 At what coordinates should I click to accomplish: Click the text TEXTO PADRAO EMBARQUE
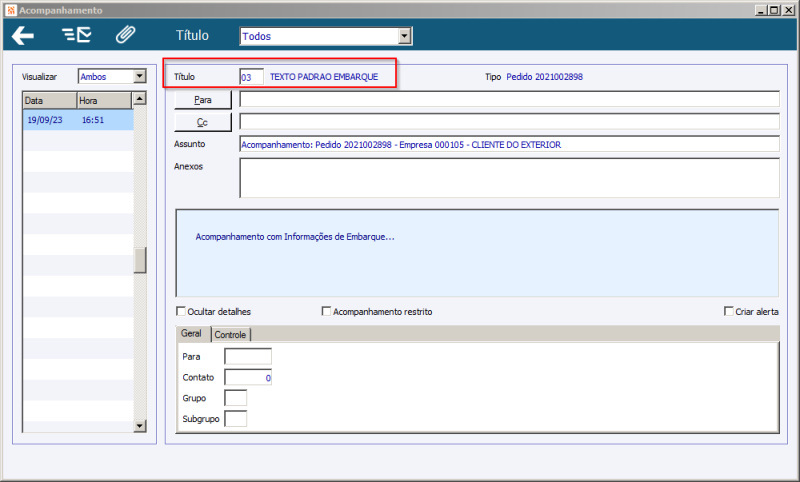coord(324,77)
